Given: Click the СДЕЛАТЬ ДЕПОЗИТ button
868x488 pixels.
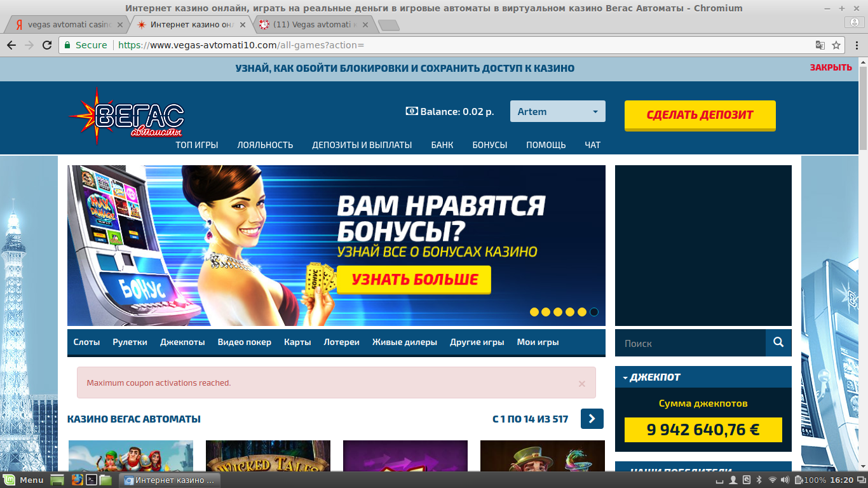Looking at the screenshot, I should click(700, 115).
